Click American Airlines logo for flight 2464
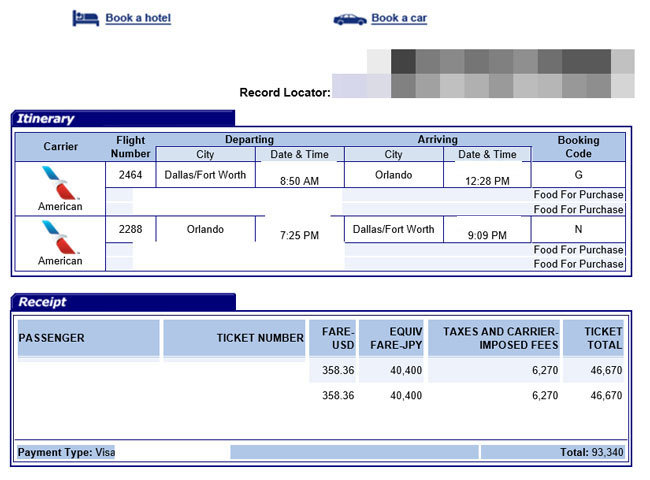Image resolution: width=650 pixels, height=480 pixels. tap(61, 183)
